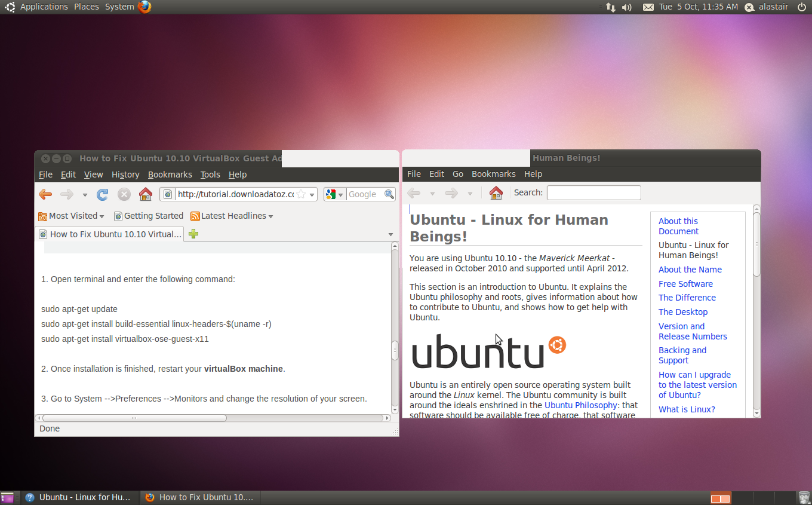Click the Firefox stop loading button
The width and height of the screenshot is (812, 505).
(124, 194)
